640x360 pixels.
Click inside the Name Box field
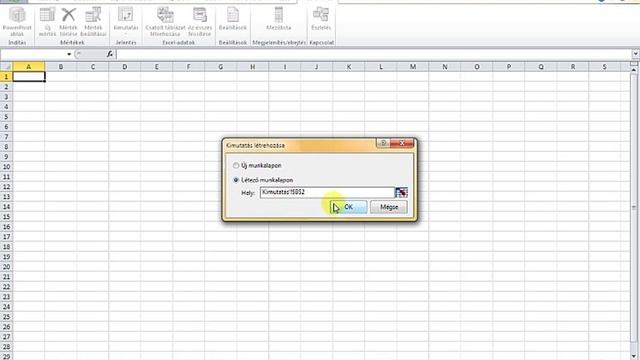[x=33, y=54]
